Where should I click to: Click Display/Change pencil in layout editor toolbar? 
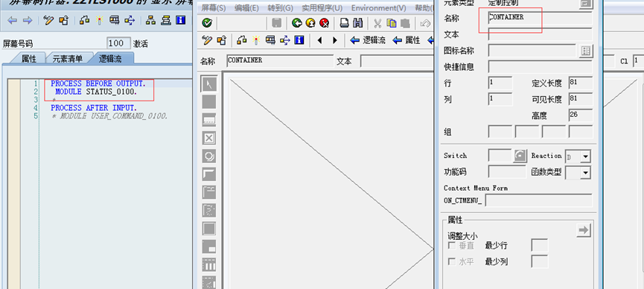pyautogui.click(x=208, y=40)
